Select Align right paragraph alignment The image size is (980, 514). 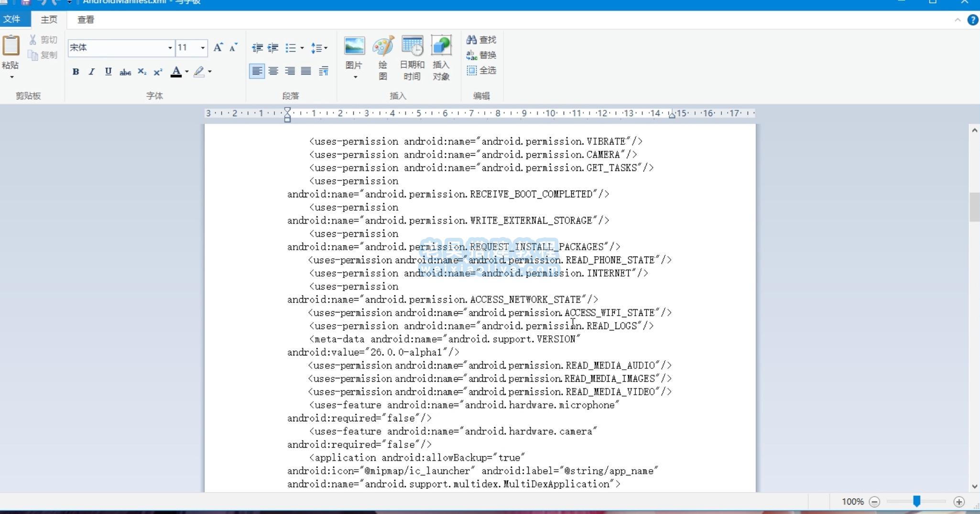pos(290,71)
